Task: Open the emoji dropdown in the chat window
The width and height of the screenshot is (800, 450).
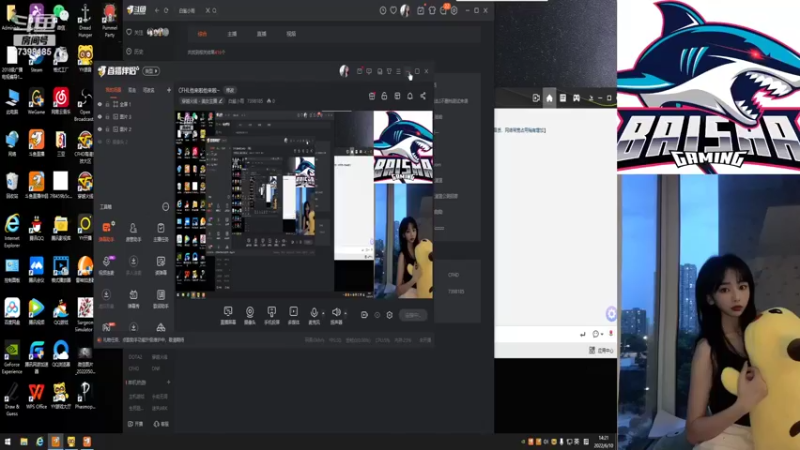Action: tap(596, 334)
